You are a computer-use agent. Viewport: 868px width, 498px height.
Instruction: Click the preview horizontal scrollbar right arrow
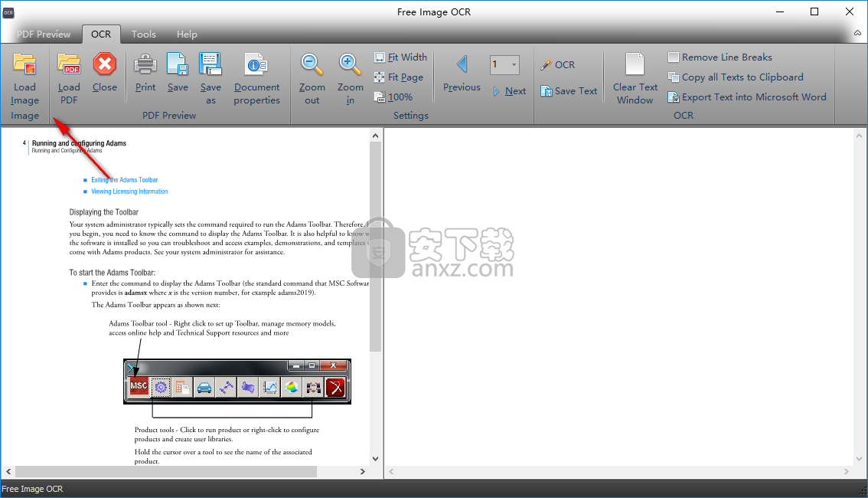pos(363,471)
